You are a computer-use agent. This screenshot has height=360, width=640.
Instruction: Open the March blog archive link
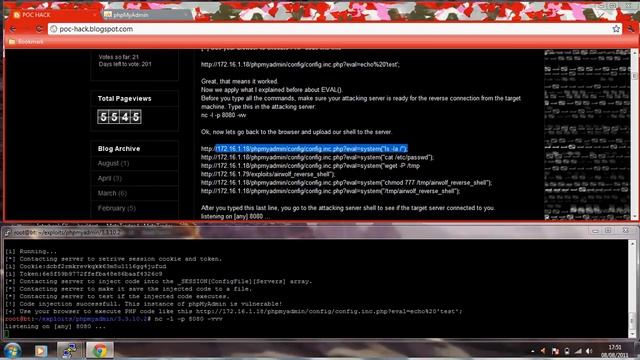pos(112,193)
